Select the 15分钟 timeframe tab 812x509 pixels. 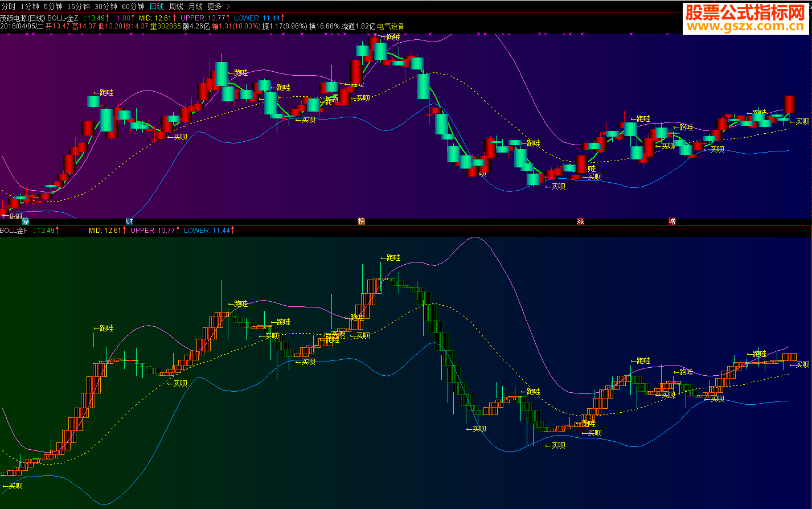tap(79, 6)
